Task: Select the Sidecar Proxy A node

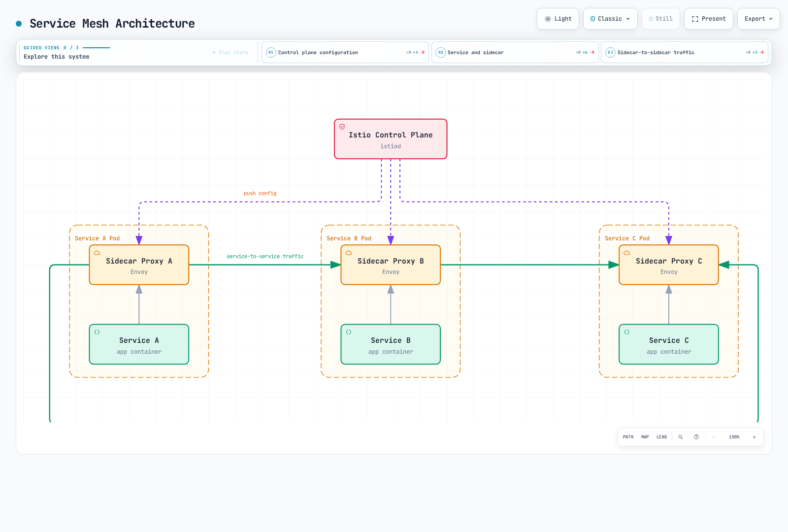Action: [139, 265]
